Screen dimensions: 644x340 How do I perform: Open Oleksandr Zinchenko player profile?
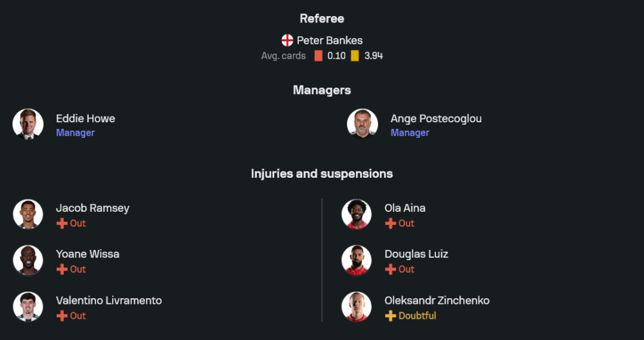(437, 300)
